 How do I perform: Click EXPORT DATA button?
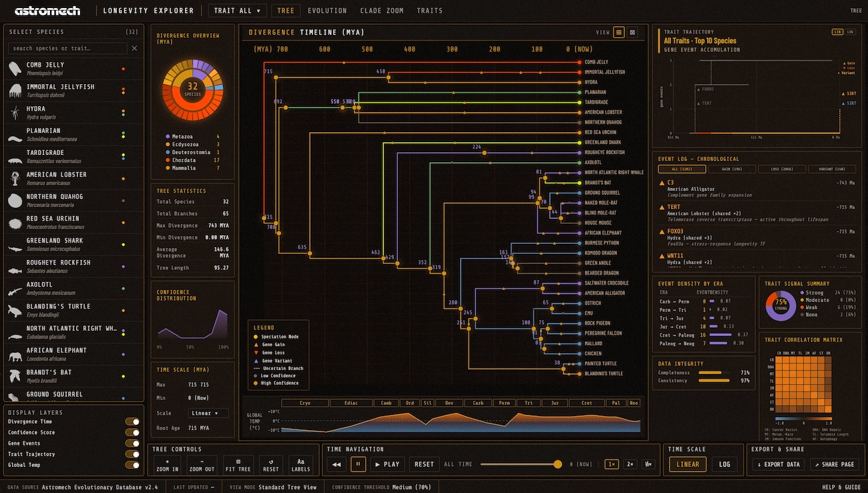779,464
